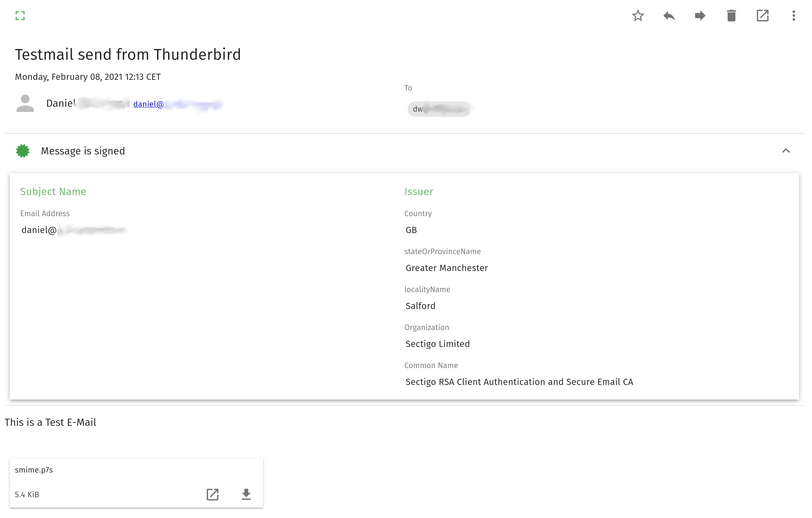This screenshot has width=812, height=518.
Task: Forward this message
Action: (700, 16)
